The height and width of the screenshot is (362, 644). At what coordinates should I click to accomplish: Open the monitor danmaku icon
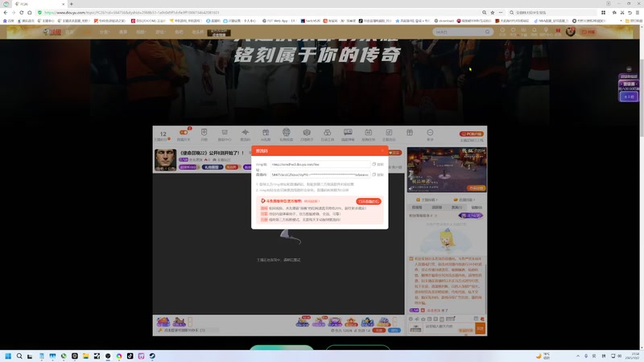[x=348, y=132]
